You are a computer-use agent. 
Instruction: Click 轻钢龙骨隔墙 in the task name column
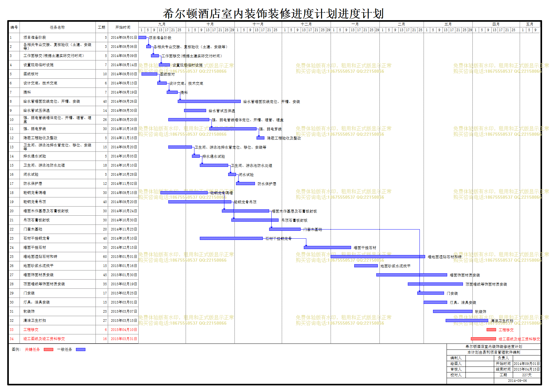pyautogui.click(x=35, y=193)
